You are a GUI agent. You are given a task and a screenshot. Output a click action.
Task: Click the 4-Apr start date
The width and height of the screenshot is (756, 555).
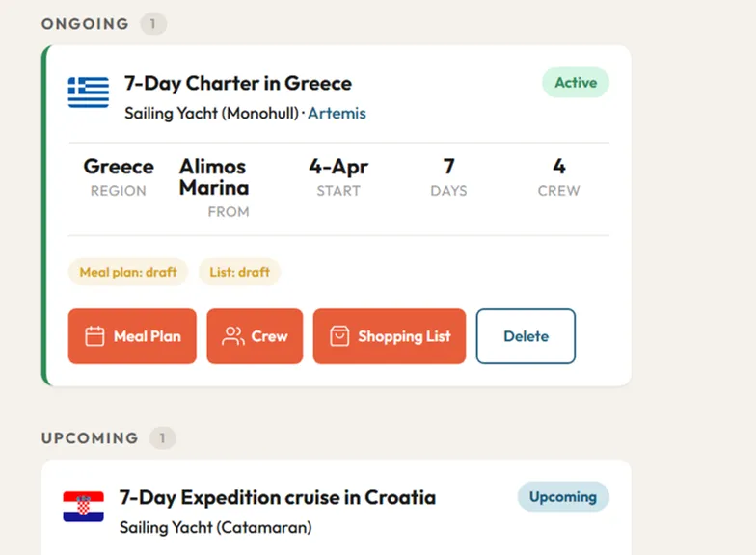coord(338,167)
